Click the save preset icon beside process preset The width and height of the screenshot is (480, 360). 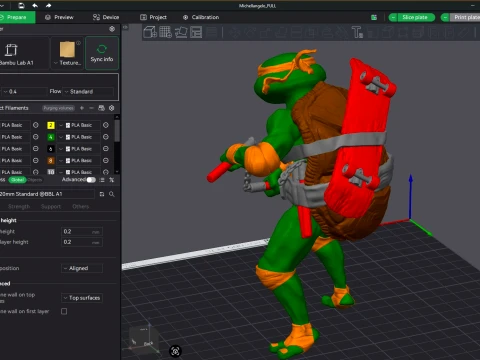(102, 194)
